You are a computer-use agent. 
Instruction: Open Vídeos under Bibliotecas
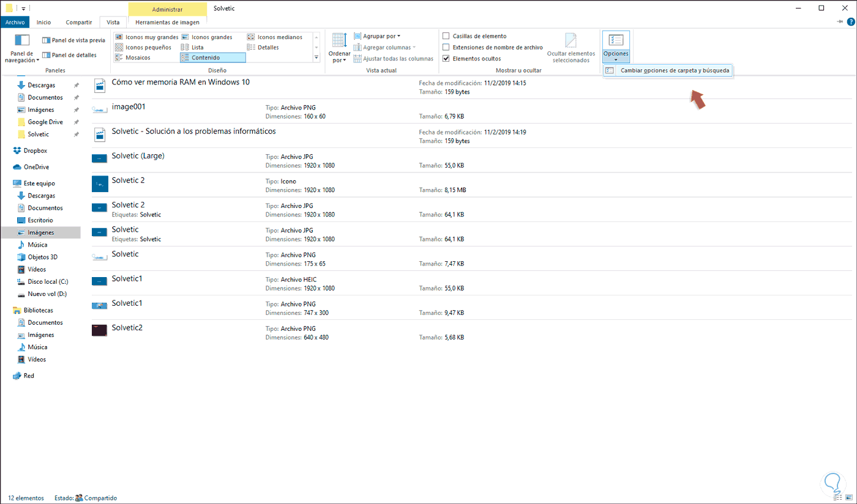[x=37, y=360]
